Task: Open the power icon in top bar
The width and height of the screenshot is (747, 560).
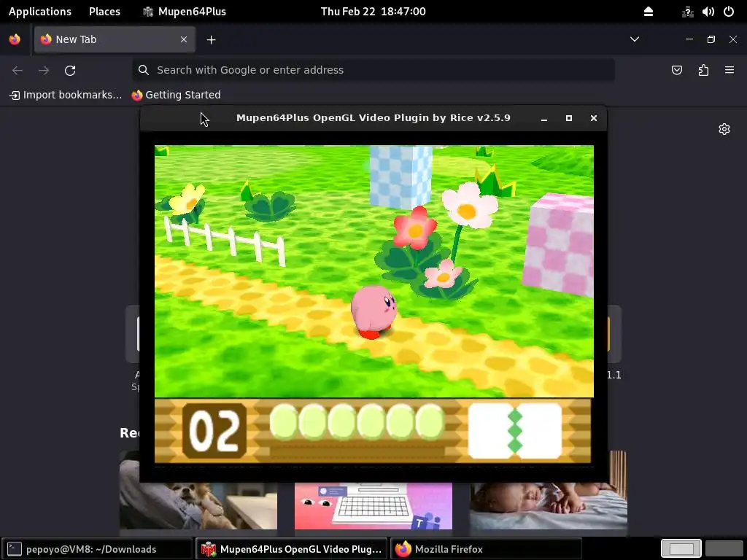Action: click(x=729, y=12)
